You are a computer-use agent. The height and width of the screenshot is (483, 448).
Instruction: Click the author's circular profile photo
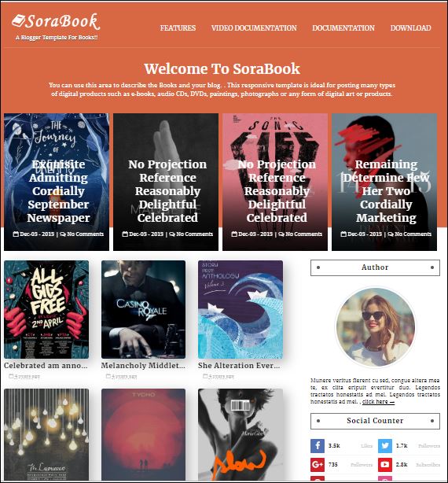[376, 327]
